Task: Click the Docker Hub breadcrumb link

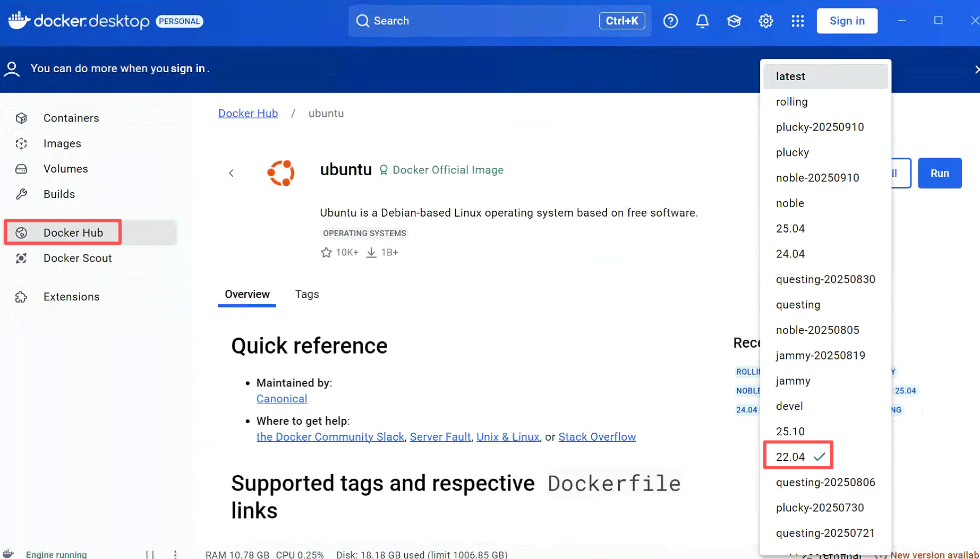Action: 248,114
